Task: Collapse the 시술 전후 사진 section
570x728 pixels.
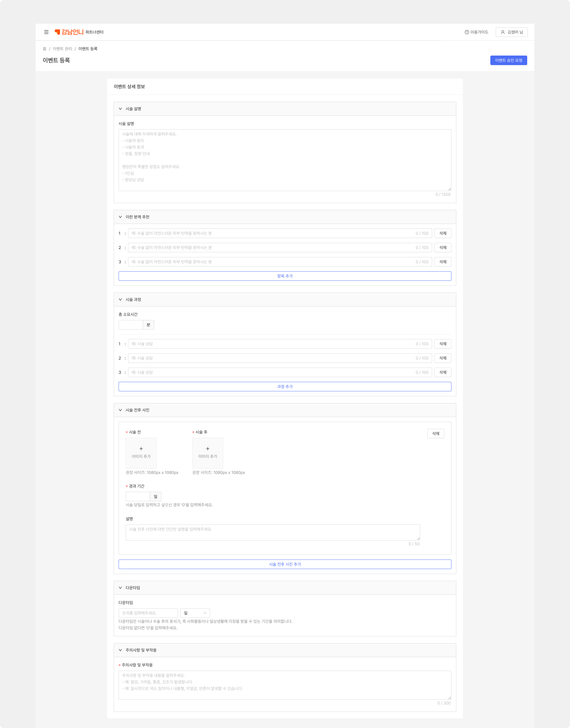Action: click(x=120, y=410)
